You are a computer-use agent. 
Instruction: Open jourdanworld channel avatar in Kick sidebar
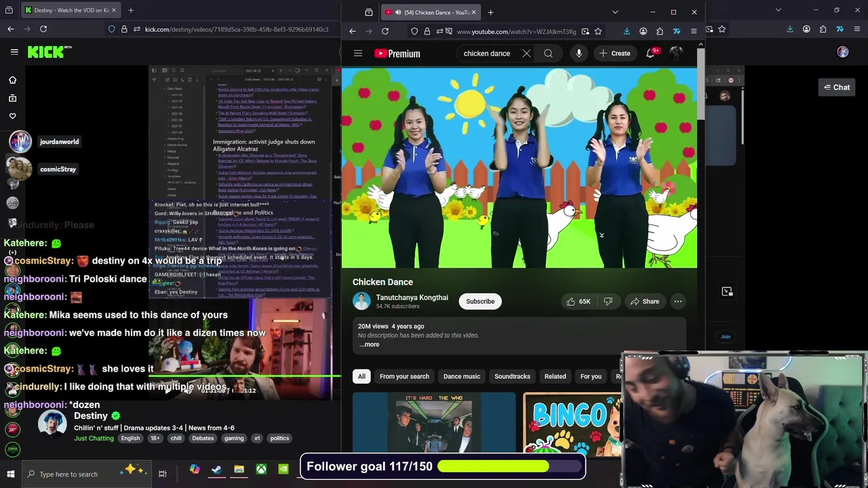tap(20, 142)
